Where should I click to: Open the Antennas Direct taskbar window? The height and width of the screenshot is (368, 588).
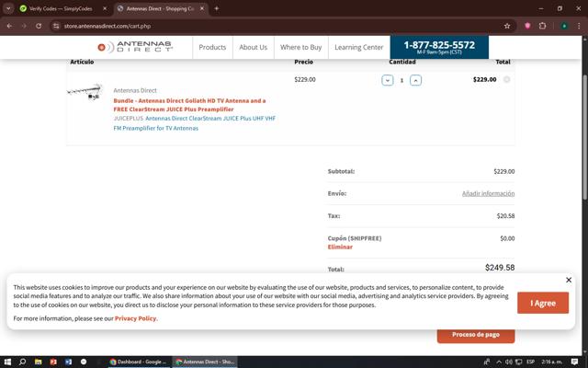(x=205, y=362)
